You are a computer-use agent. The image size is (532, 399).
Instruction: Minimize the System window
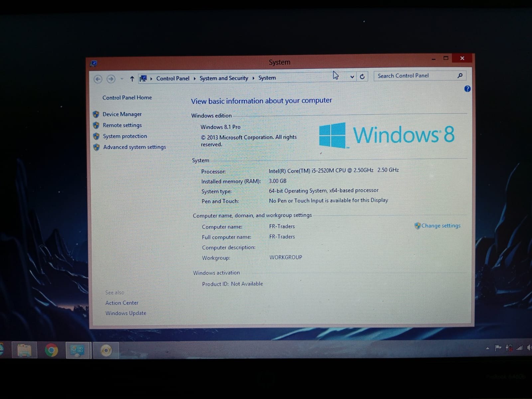click(x=433, y=59)
